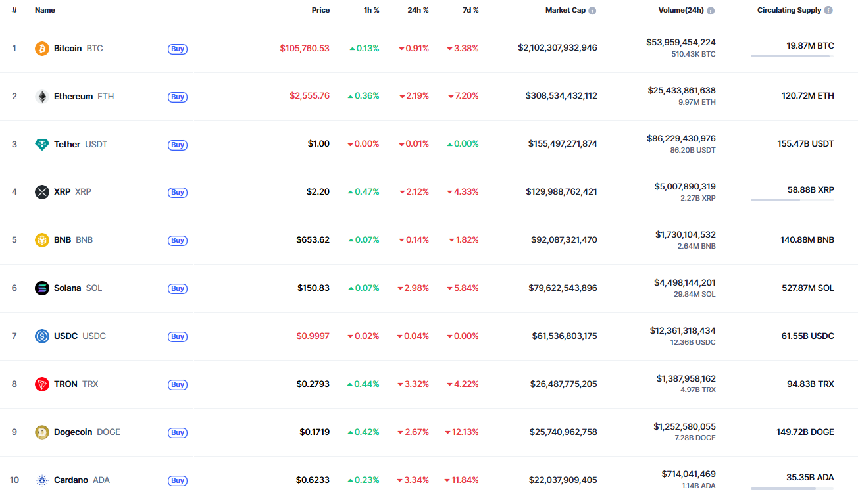Click the Ethereum diamond logo icon

42,97
